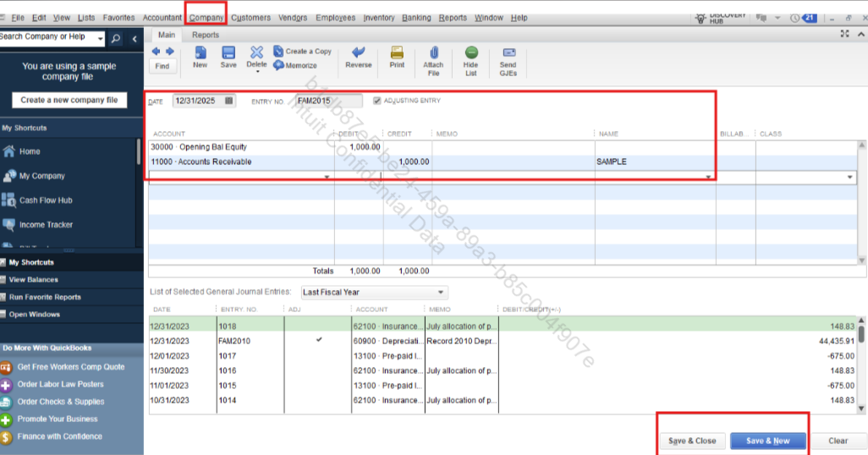Click the Reverse entry icon
Screen dimensions: 868x455
coord(359,53)
